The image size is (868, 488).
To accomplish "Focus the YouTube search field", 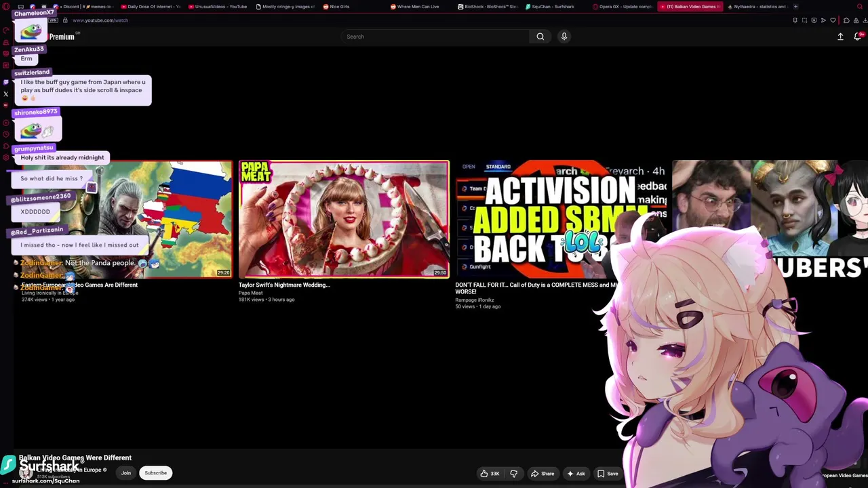I will (x=436, y=37).
